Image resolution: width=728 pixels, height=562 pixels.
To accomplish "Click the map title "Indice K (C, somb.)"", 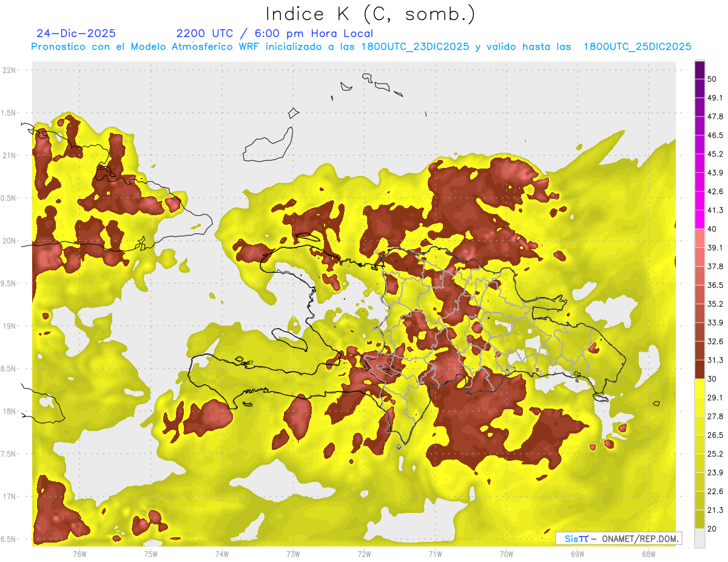I will (x=370, y=14).
